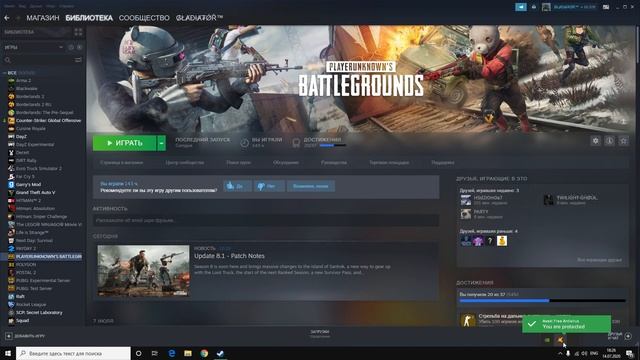Viewport: 640px width, 360px height.
Task: Open the GLADIATOR profile menu
Action: (199, 18)
